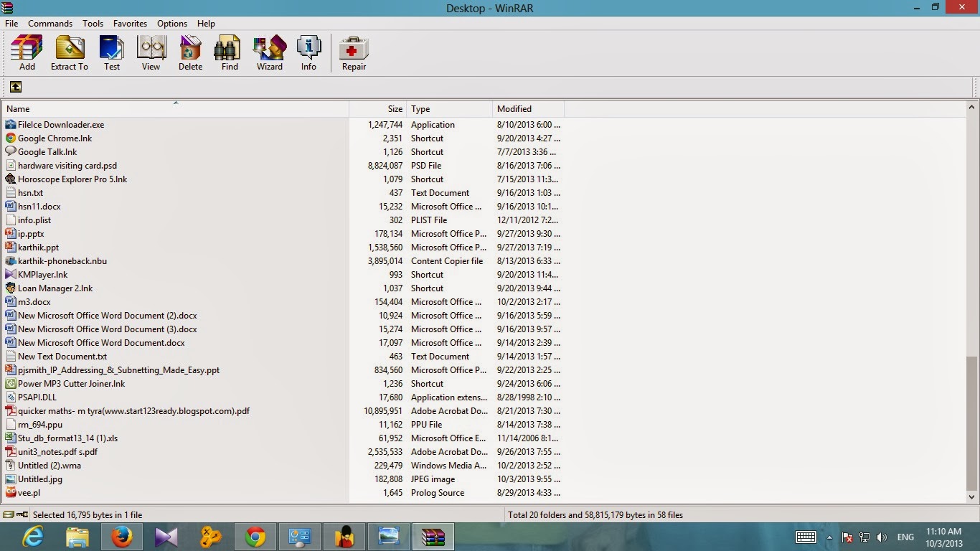This screenshot has width=980, height=551.
Task: Select the Google Chrome.lnk file icon
Action: click(x=11, y=138)
